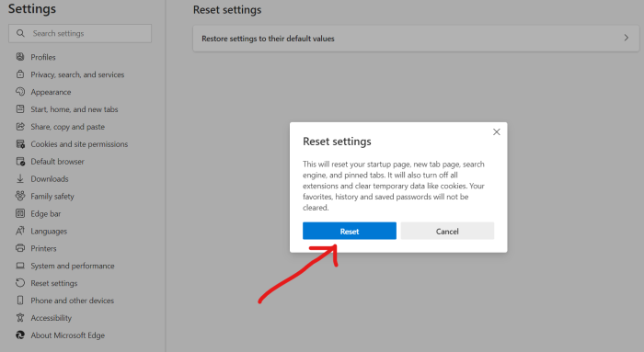Click Cancel in the Reset settings dialog
The width and height of the screenshot is (644, 352).
(447, 231)
